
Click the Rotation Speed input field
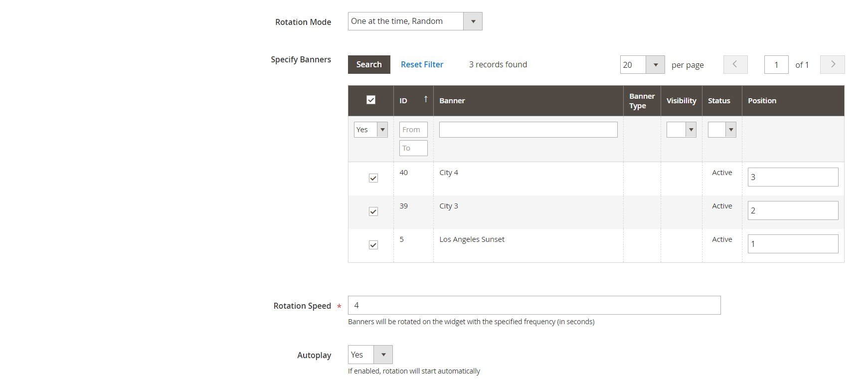534,305
